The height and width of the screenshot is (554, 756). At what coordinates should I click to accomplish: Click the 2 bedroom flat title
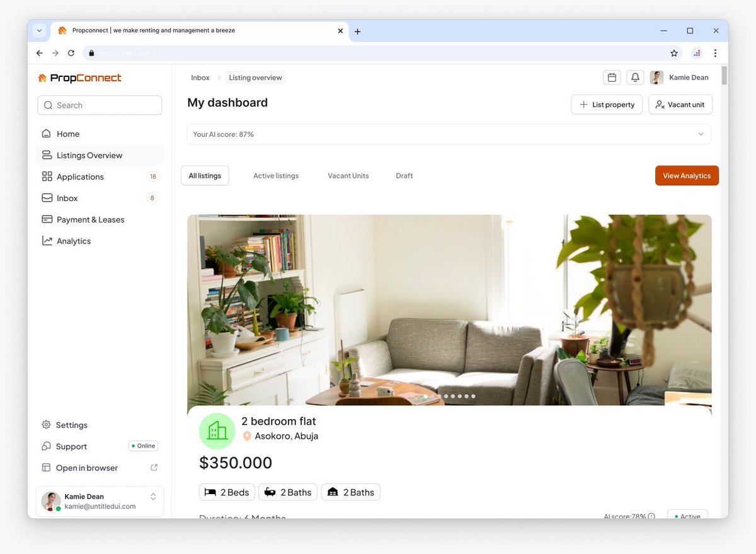coord(278,421)
